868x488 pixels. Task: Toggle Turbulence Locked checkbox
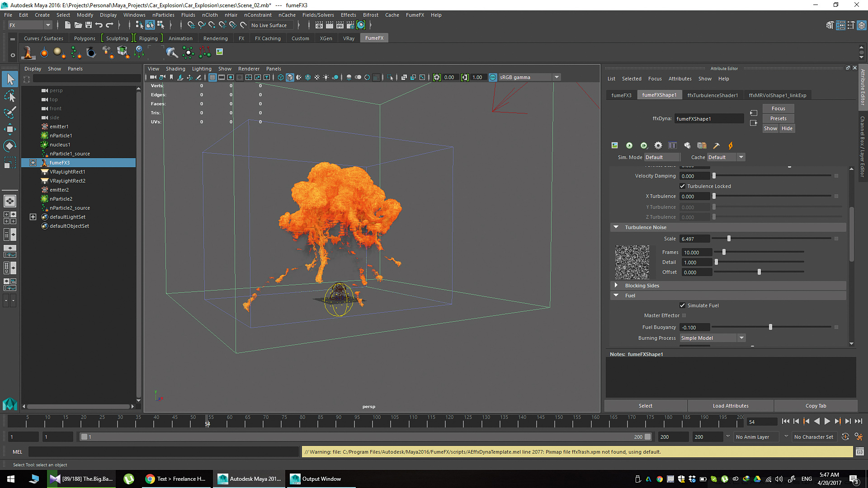[x=683, y=186]
